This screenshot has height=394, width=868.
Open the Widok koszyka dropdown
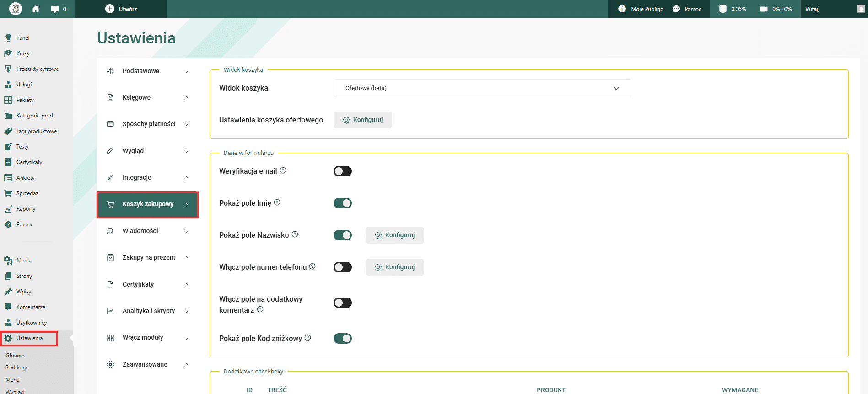482,88
